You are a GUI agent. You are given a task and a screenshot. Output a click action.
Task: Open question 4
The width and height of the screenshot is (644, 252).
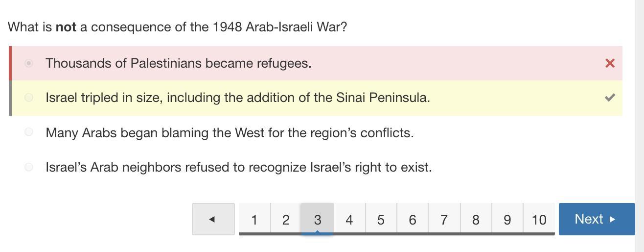click(349, 219)
